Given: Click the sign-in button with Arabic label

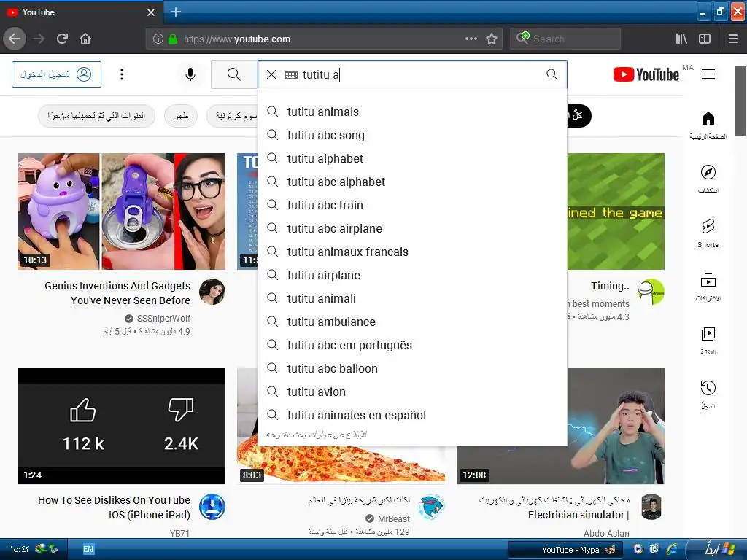Looking at the screenshot, I should 56,74.
